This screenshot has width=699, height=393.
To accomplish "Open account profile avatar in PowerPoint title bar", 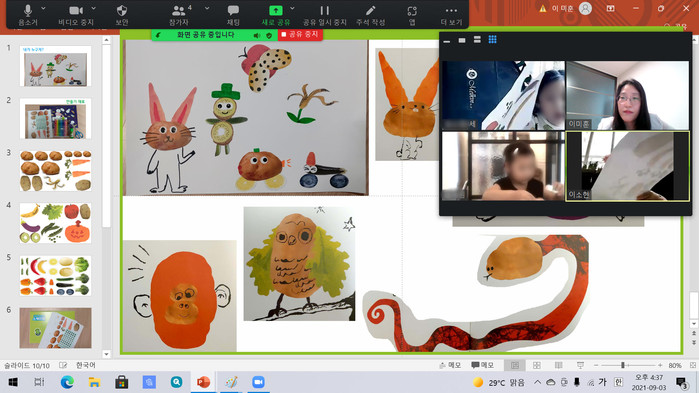I will [585, 8].
